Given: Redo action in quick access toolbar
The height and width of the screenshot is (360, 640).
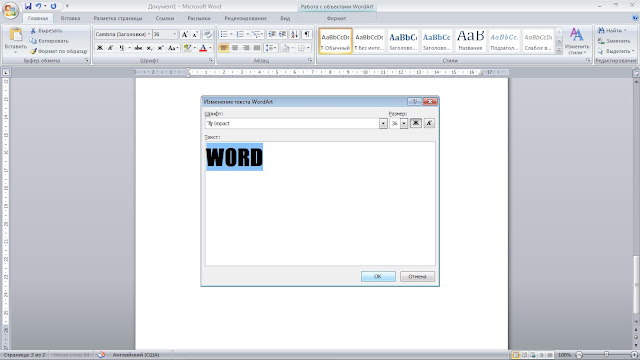Looking at the screenshot, I should click(x=53, y=6).
